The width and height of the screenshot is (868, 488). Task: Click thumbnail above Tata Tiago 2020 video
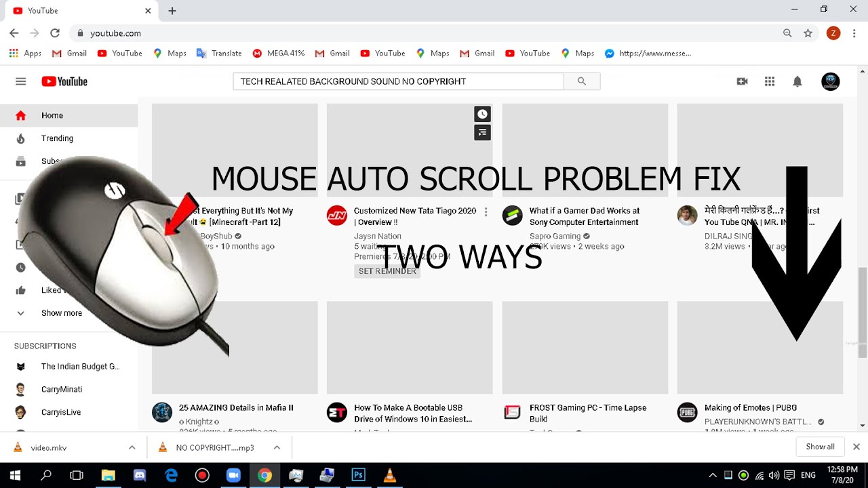[x=410, y=150]
